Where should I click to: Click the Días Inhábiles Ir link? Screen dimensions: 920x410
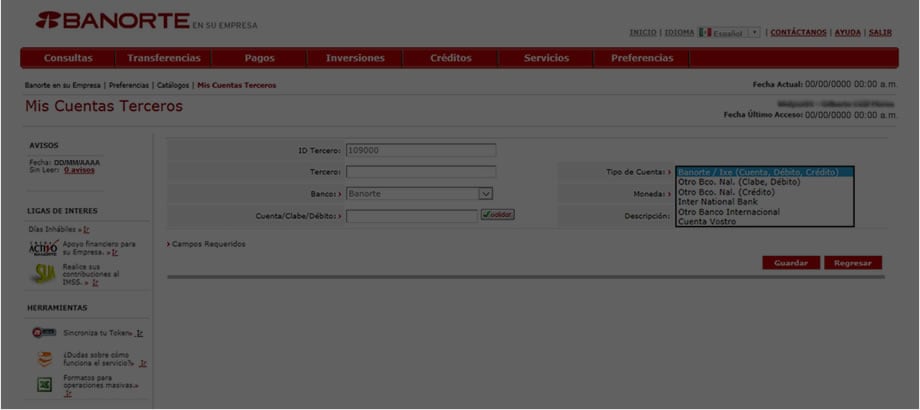pyautogui.click(x=86, y=230)
